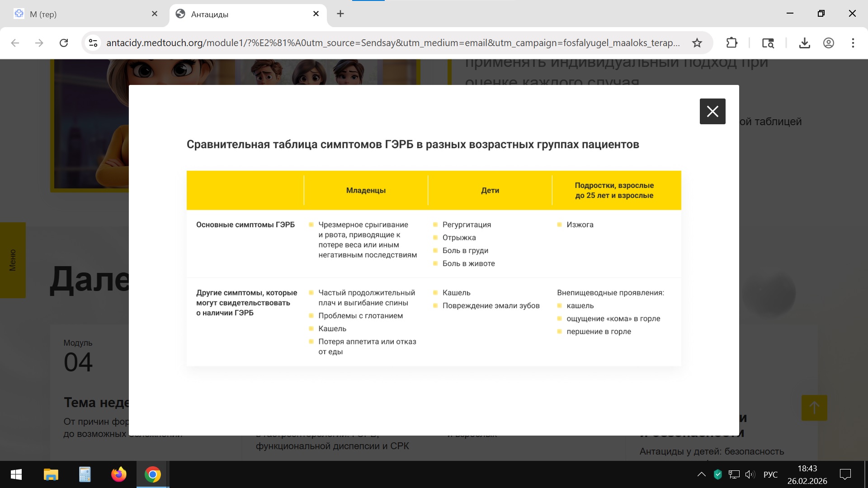Image resolution: width=868 pixels, height=488 pixels.
Task: Open the yellow 'Меню' side tab
Action: point(13,260)
